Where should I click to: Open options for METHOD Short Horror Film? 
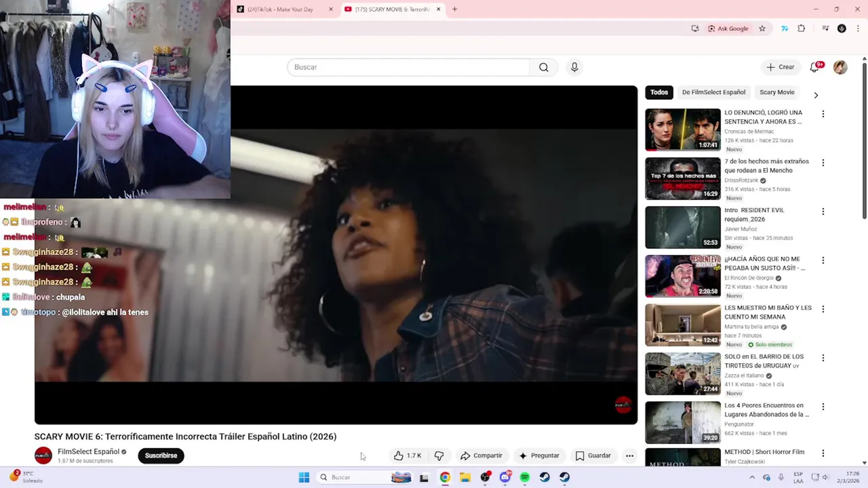pyautogui.click(x=823, y=453)
